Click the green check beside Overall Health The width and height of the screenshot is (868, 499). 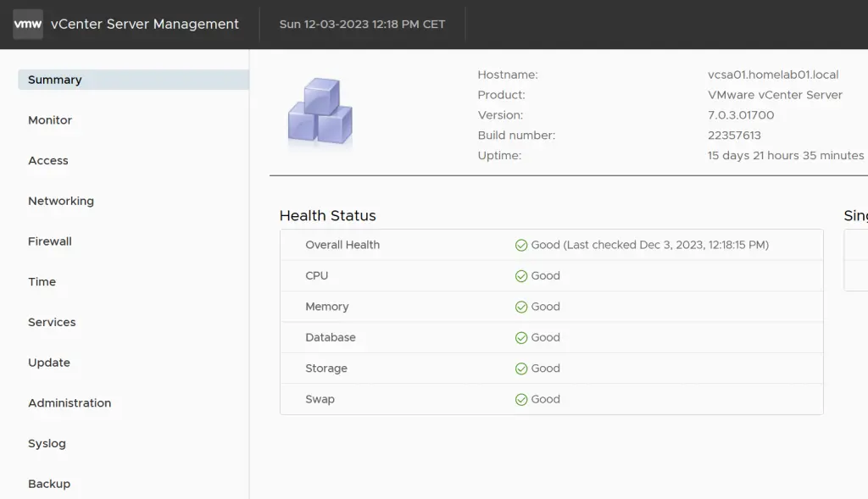pyautogui.click(x=520, y=244)
